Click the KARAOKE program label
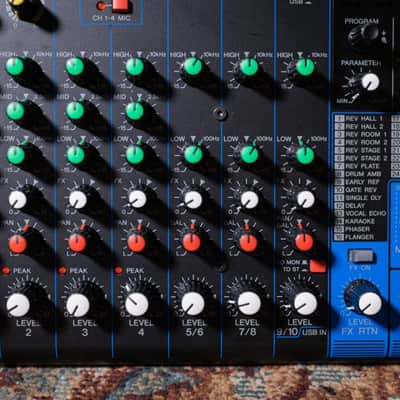This screenshot has height=400, width=400. pyautogui.click(x=360, y=221)
